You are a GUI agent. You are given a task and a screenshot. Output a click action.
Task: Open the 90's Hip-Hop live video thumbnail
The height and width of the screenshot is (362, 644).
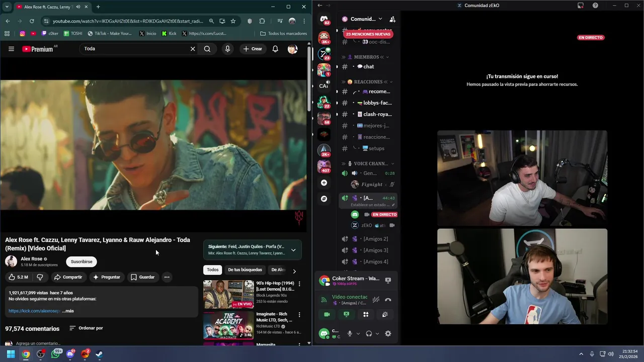point(228,294)
